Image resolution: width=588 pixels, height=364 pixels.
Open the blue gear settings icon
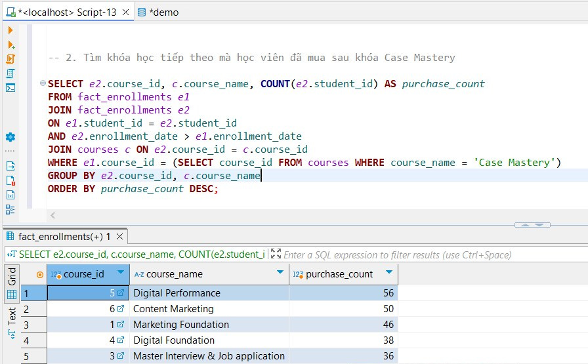coord(10,137)
